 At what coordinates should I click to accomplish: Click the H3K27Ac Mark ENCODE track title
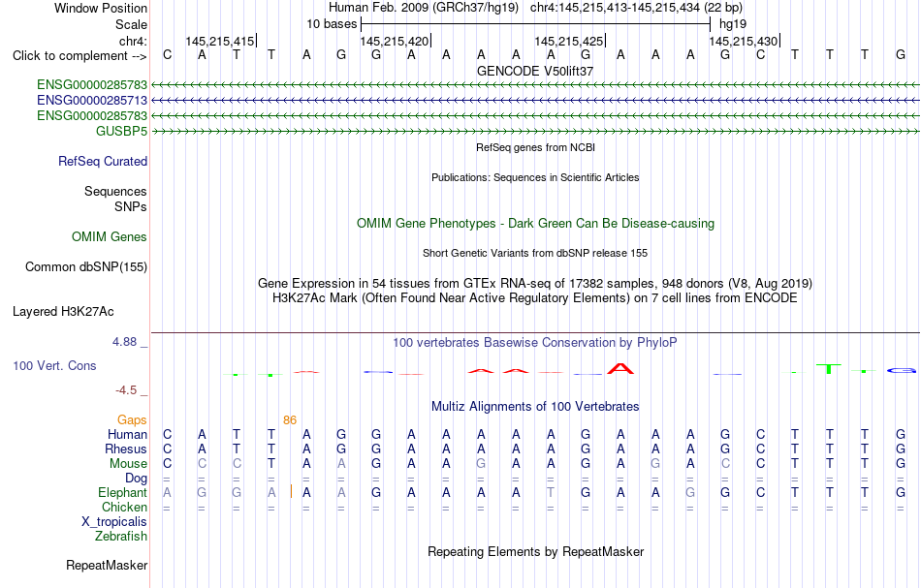535,298
